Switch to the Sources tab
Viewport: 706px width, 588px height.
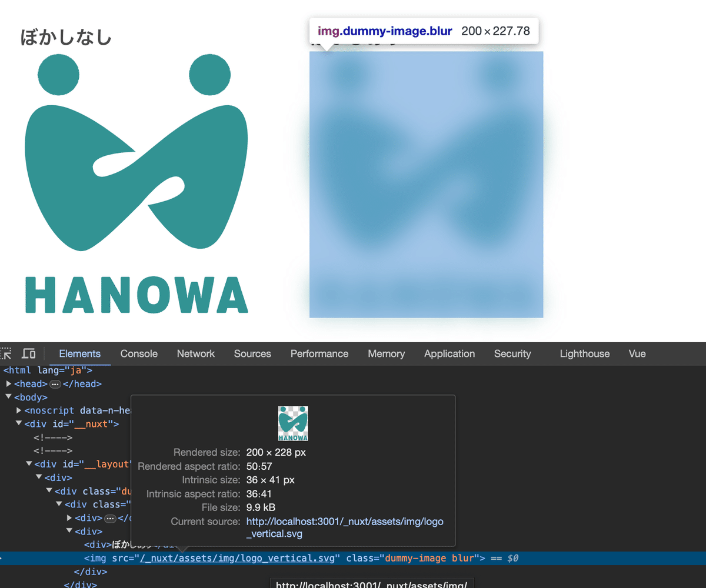pyautogui.click(x=252, y=353)
